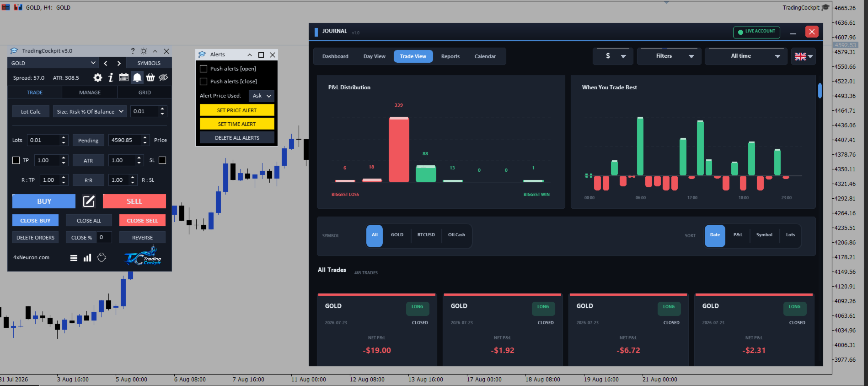Click the red SELL button
Screen dimensions: 868x386
[x=134, y=201]
